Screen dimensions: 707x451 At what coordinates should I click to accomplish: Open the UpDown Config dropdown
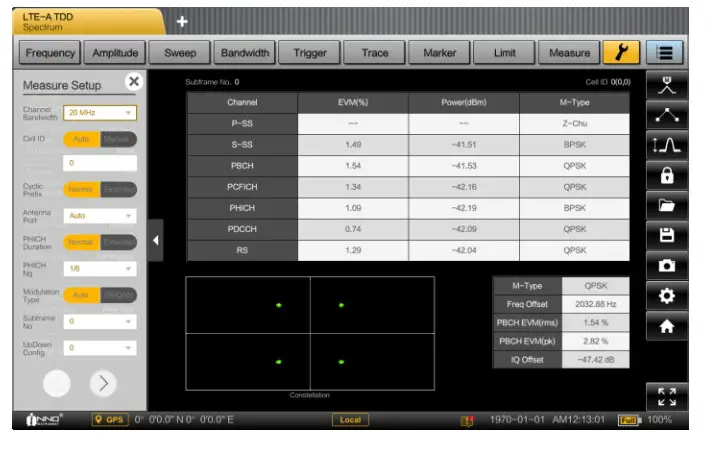coord(100,348)
